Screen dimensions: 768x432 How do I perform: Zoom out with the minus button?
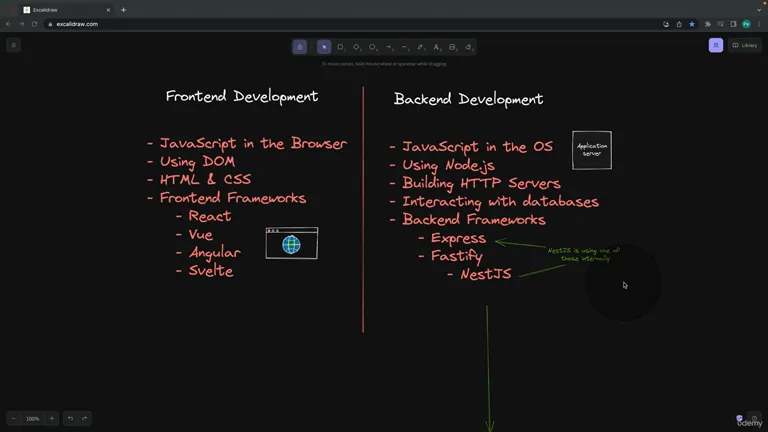click(x=14, y=418)
